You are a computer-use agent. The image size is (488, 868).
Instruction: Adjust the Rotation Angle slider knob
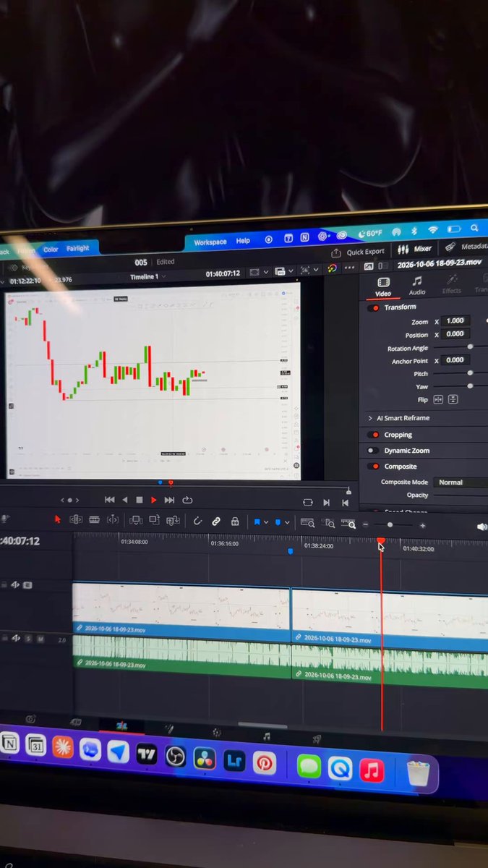(470, 347)
